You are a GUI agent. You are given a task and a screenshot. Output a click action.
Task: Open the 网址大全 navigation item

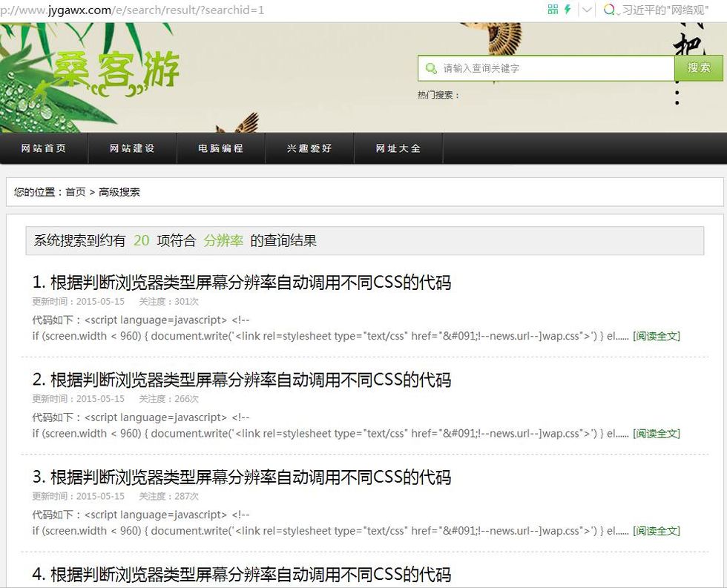pos(398,148)
